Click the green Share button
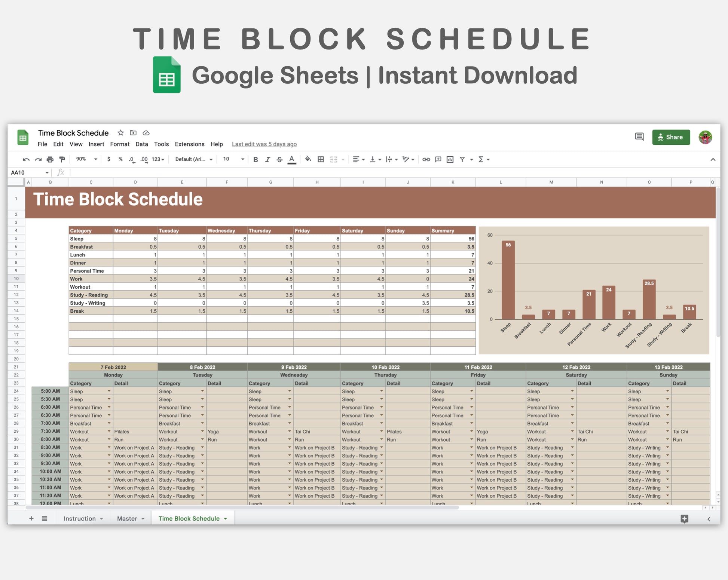This screenshot has width=728, height=580. click(671, 137)
